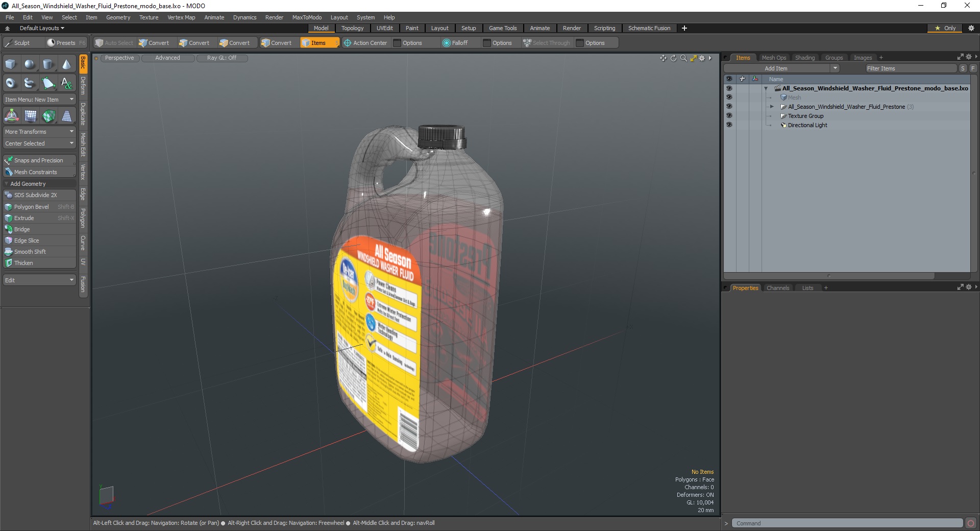Expand the All_Season_Windshield_Washer_Fluid_Prestone group
This screenshot has width=980, height=531.
click(772, 107)
